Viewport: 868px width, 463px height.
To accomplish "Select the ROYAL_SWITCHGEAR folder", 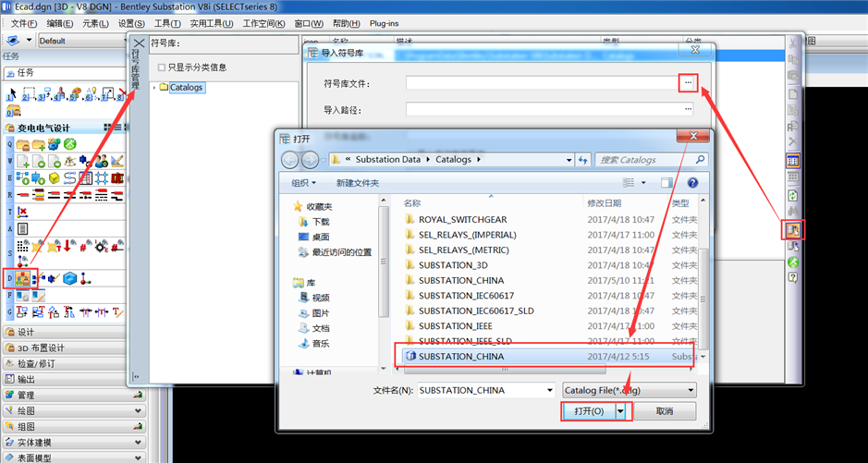I will click(x=463, y=220).
